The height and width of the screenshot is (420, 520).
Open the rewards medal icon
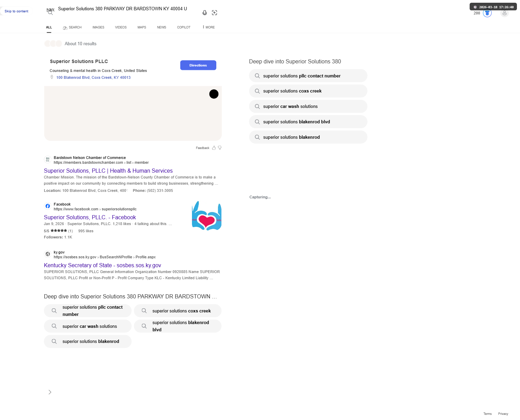click(x=487, y=13)
